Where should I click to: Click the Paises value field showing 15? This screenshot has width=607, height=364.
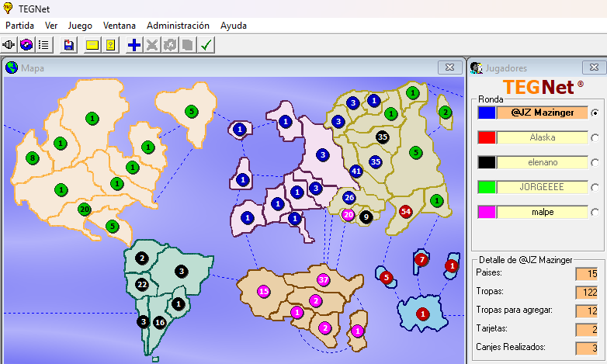pyautogui.click(x=587, y=274)
